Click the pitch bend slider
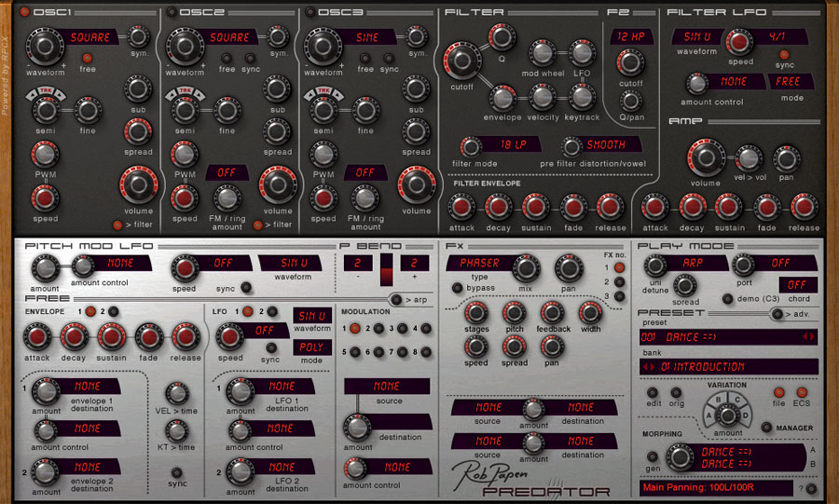The width and height of the screenshot is (839, 504). (386, 270)
